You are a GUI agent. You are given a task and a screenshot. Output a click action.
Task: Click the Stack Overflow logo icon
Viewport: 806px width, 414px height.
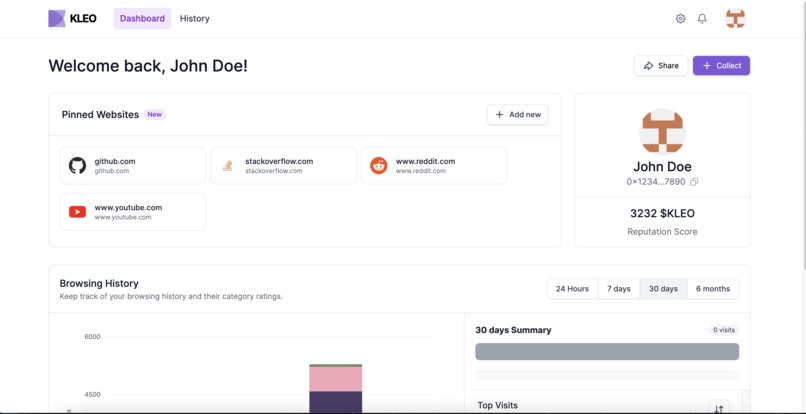pyautogui.click(x=228, y=166)
